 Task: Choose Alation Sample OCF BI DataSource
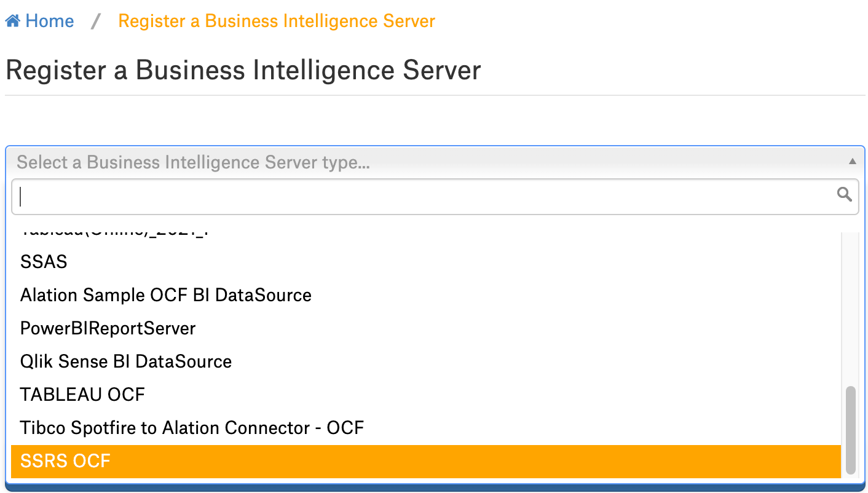coord(426,295)
